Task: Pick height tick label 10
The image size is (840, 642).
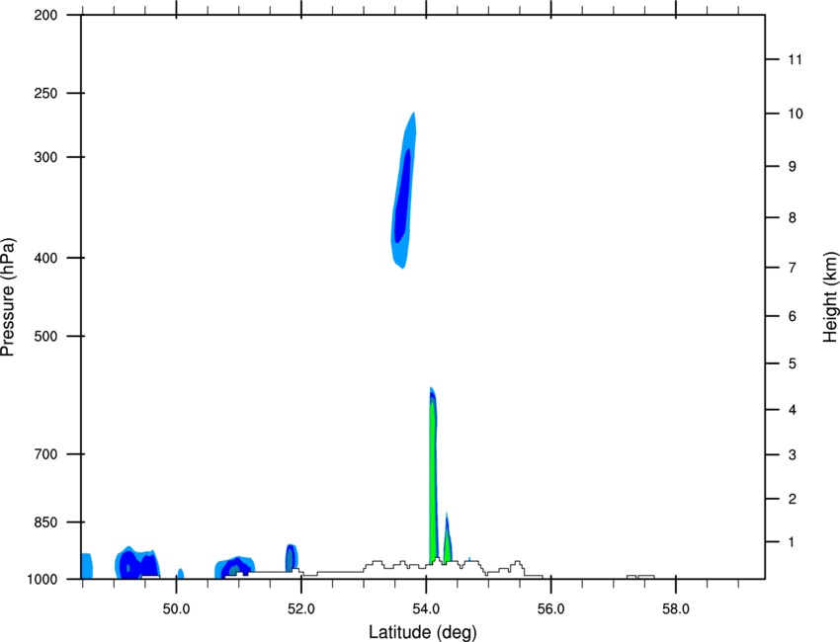Action: click(x=796, y=114)
